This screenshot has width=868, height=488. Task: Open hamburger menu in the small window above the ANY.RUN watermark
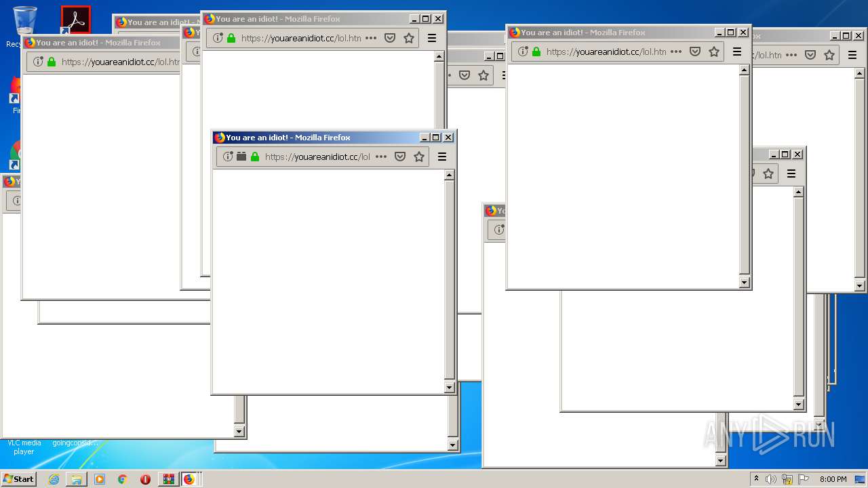click(791, 174)
